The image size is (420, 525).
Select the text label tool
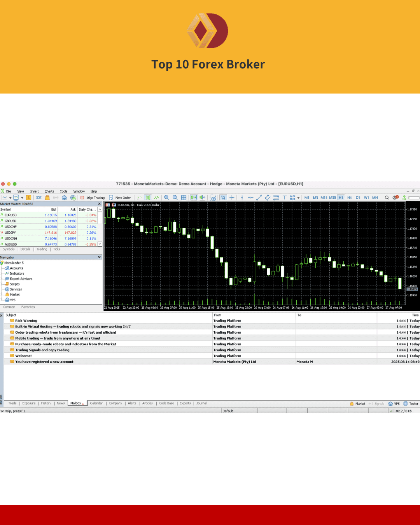(x=284, y=198)
